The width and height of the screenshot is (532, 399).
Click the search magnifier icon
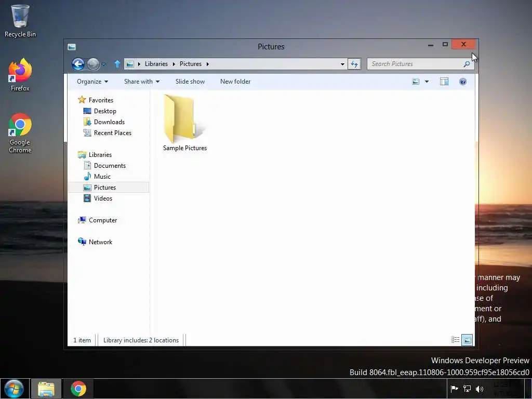pos(467,64)
